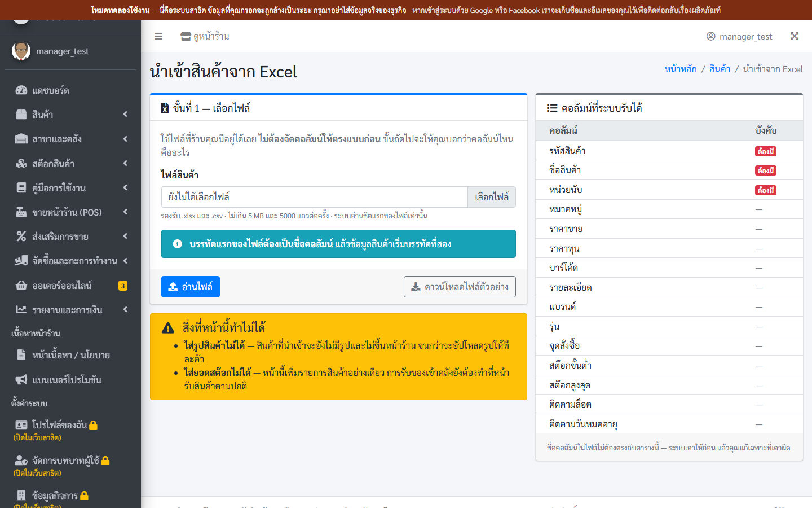Click the ดูหน้าร้าน link in top bar
Viewport: 812px width, 508px height.
(205, 36)
